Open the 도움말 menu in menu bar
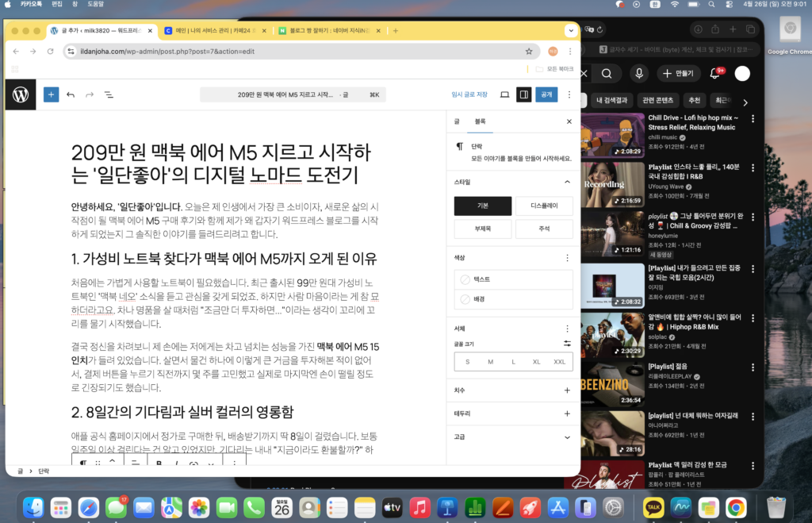The width and height of the screenshot is (812, 523). tap(95, 5)
